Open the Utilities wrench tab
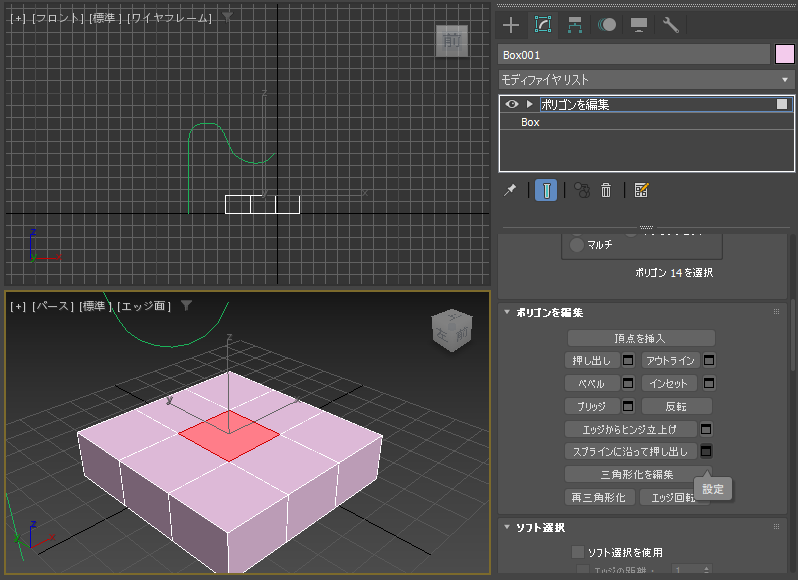This screenshot has width=798, height=580. click(x=670, y=25)
